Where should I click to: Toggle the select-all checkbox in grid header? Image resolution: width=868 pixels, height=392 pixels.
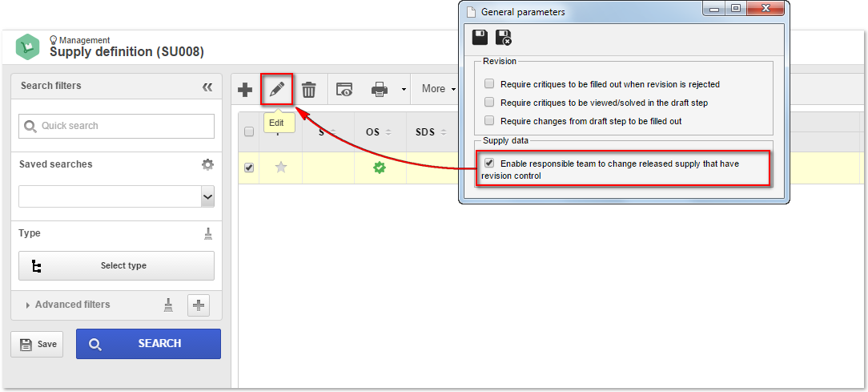click(x=249, y=131)
